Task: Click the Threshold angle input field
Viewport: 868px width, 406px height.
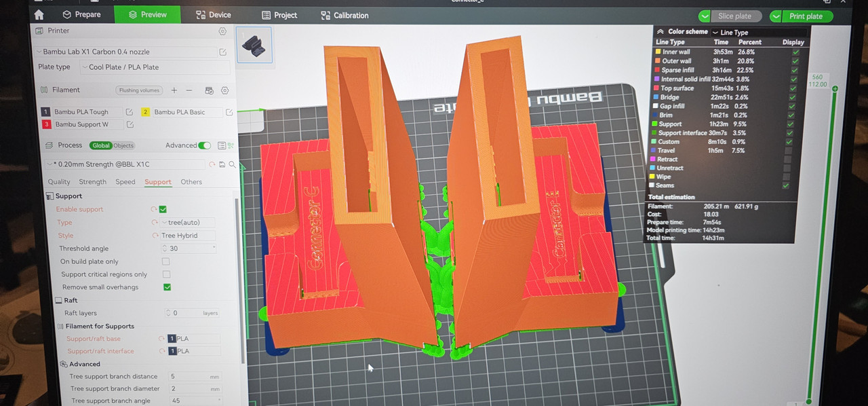Action: pyautogui.click(x=189, y=248)
